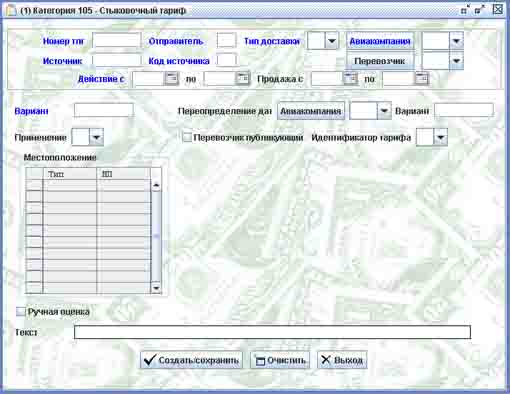
Task: Open calendar picker for Продажа с date
Action: pyautogui.click(x=350, y=79)
